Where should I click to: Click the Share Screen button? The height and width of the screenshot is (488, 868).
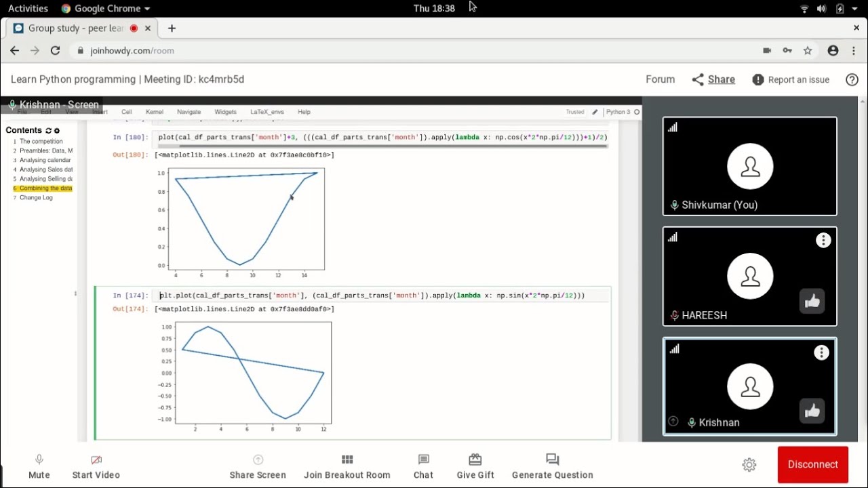click(x=258, y=466)
